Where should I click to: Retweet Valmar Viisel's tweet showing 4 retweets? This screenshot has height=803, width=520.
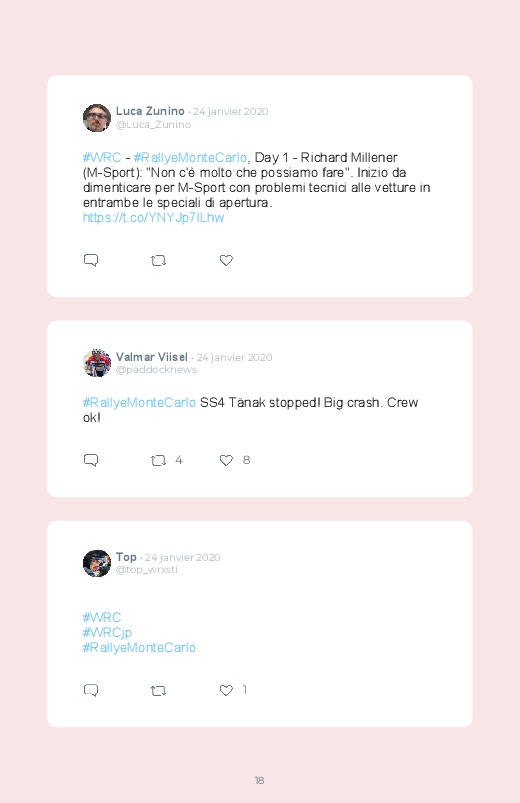point(158,460)
